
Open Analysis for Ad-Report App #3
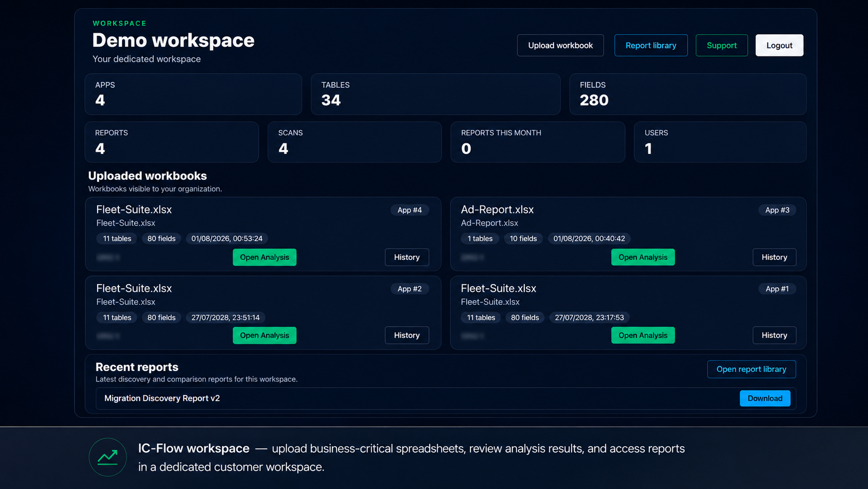[643, 257]
